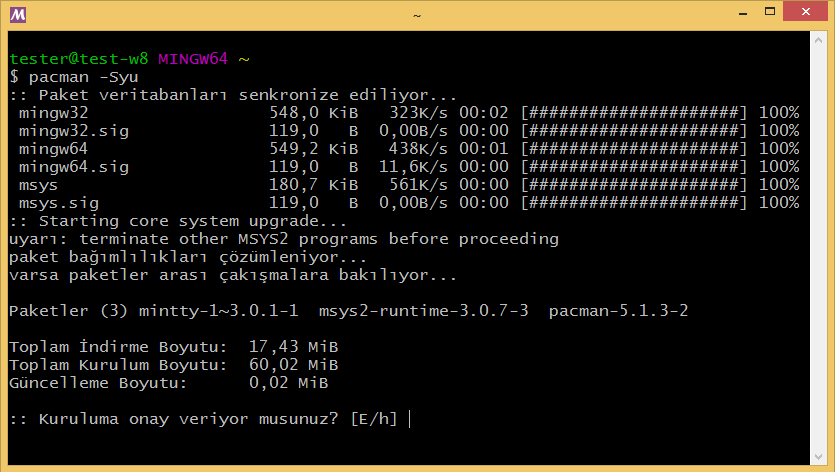
Task: Click the '60,02 MiB' install size
Action: [293, 365]
